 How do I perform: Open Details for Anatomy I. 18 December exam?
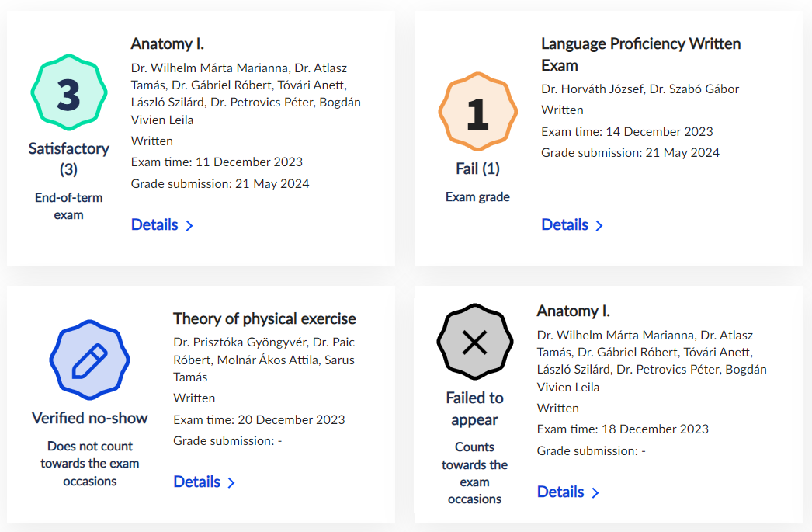click(560, 492)
